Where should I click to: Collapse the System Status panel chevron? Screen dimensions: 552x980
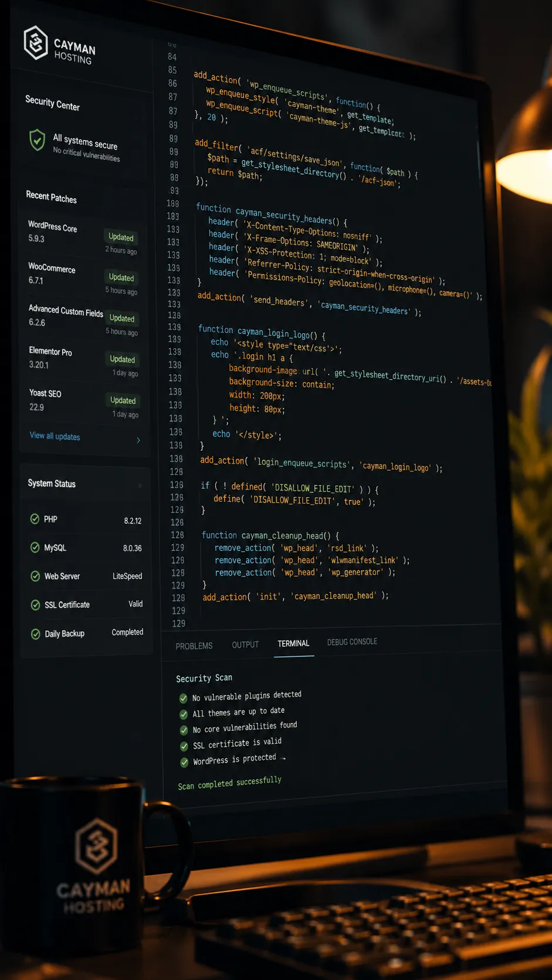point(140,486)
